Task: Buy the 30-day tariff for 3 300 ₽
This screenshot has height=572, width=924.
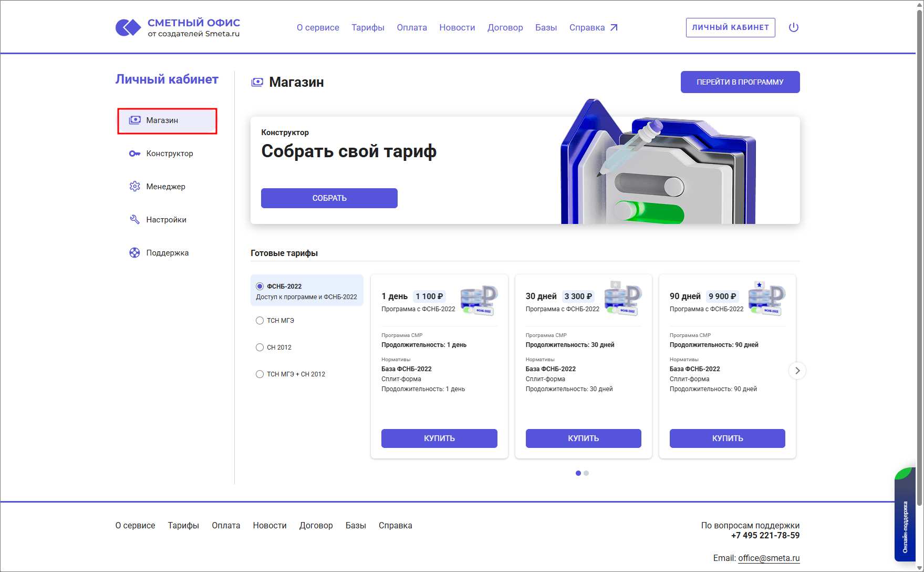Action: point(583,438)
